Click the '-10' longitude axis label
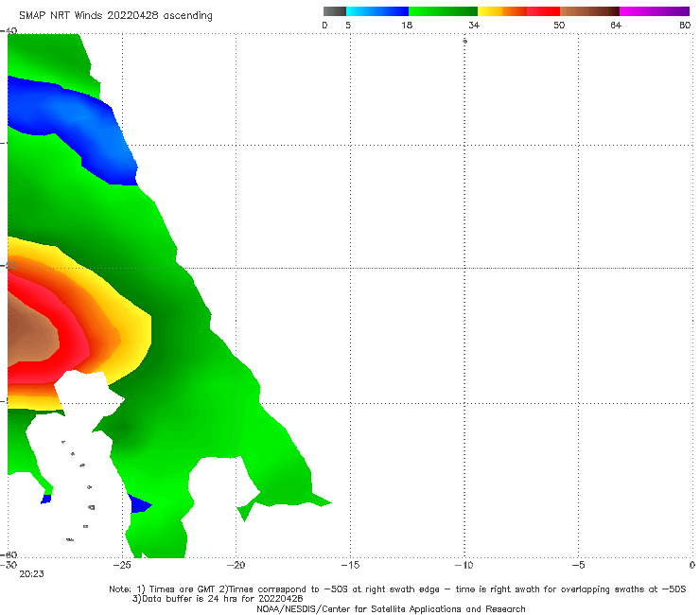 (x=464, y=565)
